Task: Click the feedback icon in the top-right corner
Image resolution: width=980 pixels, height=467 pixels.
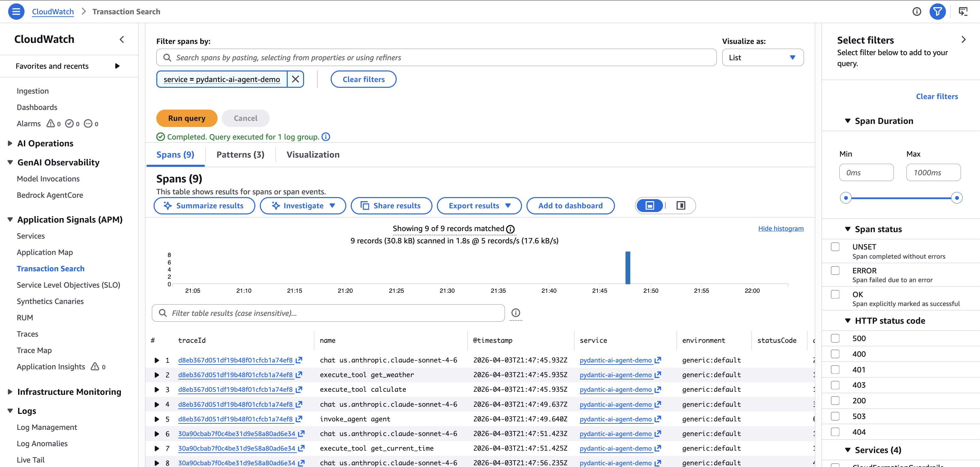Action: click(963, 12)
